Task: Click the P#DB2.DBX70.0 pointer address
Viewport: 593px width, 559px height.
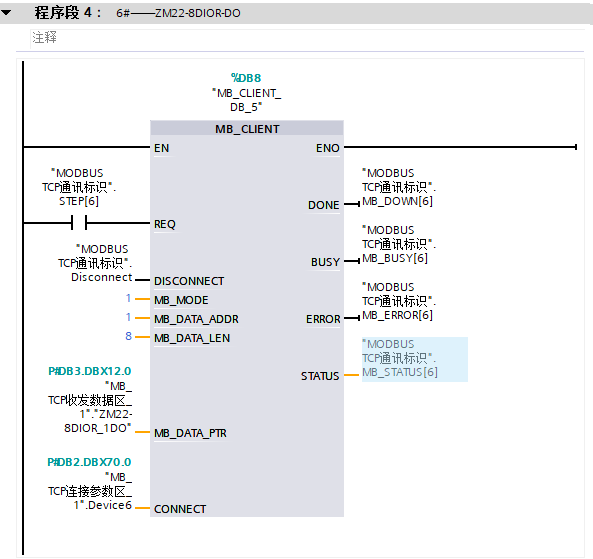Action: pos(89,462)
